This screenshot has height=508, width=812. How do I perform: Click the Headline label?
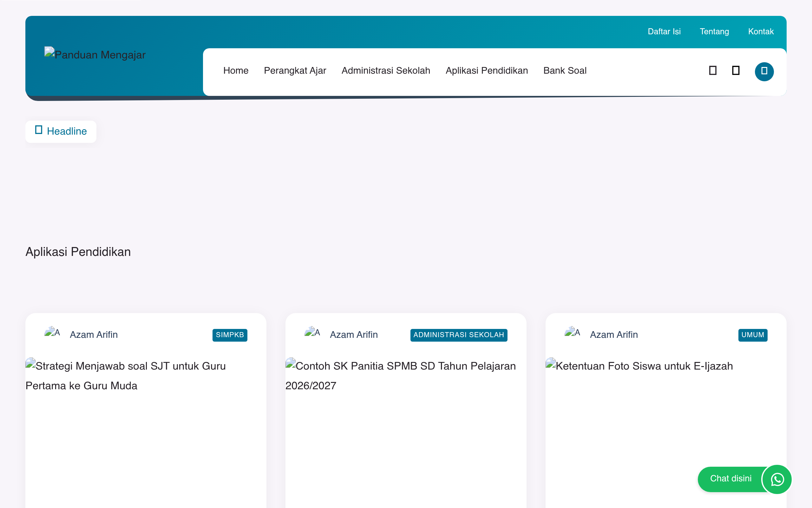pyautogui.click(x=67, y=131)
